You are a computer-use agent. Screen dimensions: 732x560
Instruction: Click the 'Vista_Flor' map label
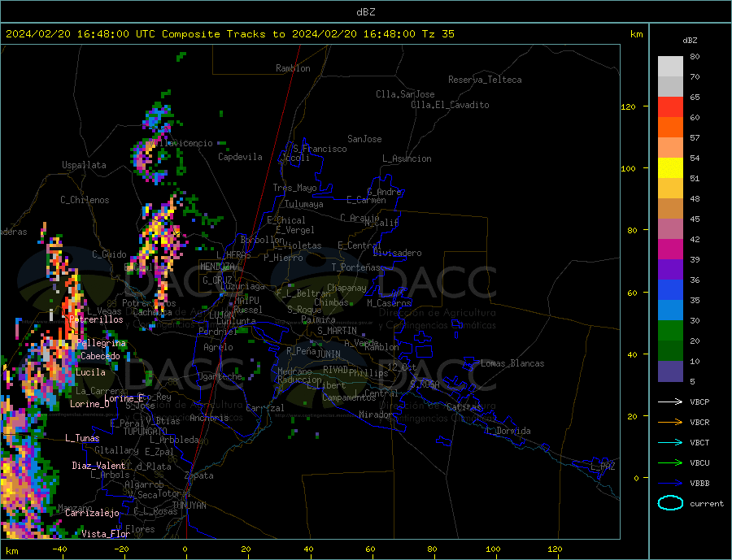tap(106, 534)
